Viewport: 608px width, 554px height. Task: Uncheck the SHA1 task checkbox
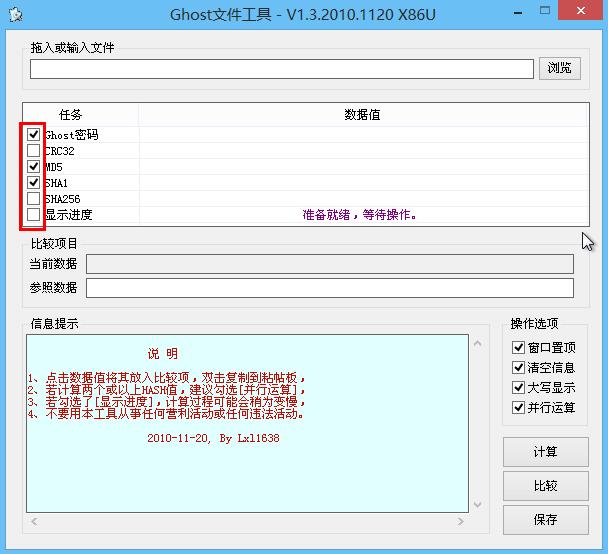click(x=34, y=183)
